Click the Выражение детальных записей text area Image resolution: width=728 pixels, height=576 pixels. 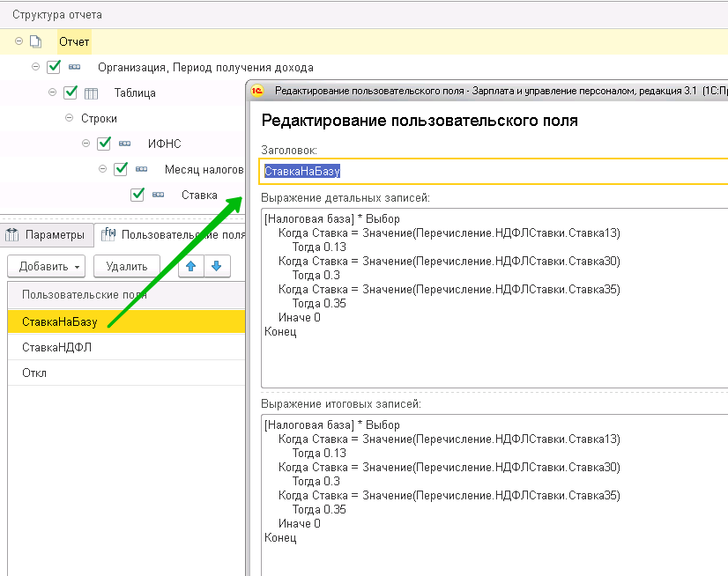pos(494,298)
